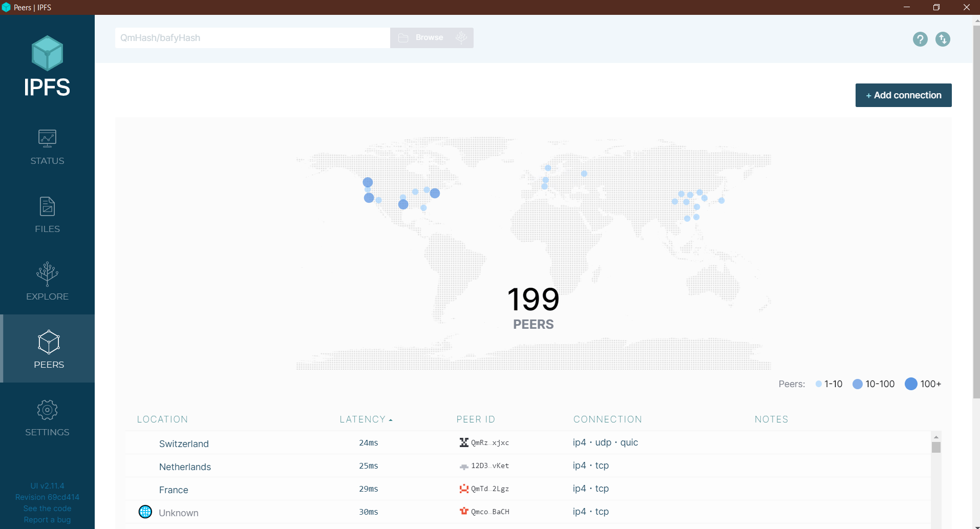Click the globe icon next to Unknown

pos(145,512)
